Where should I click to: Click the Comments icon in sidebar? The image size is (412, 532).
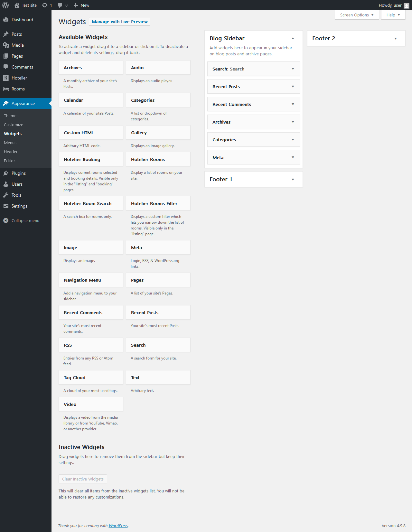pos(6,67)
